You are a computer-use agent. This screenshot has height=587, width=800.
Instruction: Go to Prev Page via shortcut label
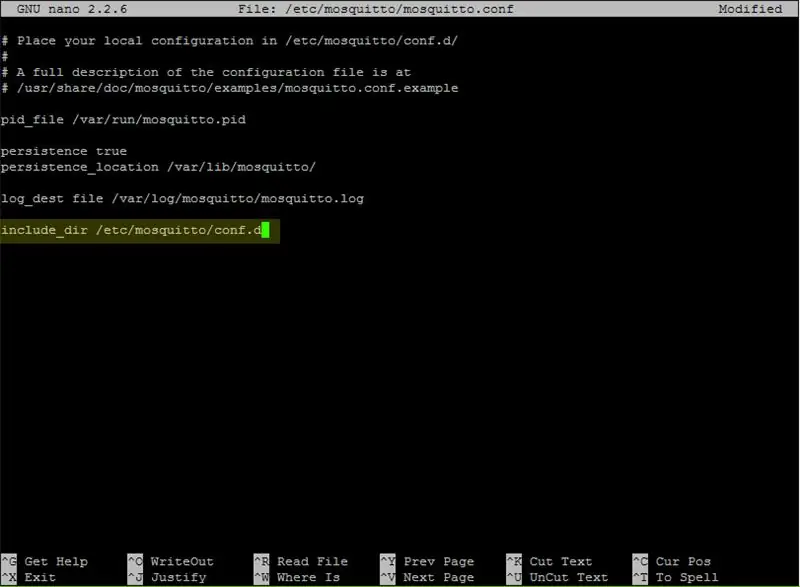(x=427, y=562)
